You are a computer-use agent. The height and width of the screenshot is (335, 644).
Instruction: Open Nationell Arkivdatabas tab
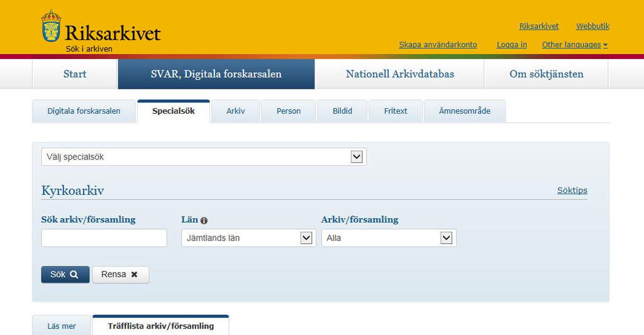[x=399, y=74]
